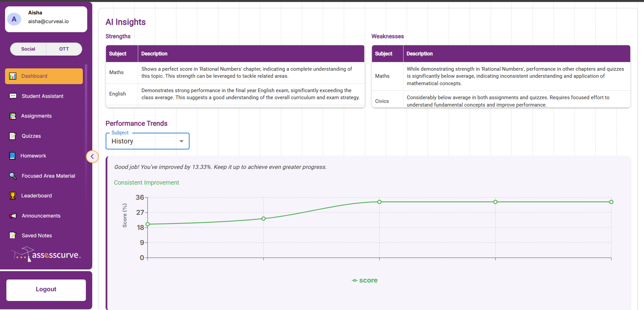The width and height of the screenshot is (644, 310).
Task: Click the Saved Notes notepad icon
Action: pos(13,235)
